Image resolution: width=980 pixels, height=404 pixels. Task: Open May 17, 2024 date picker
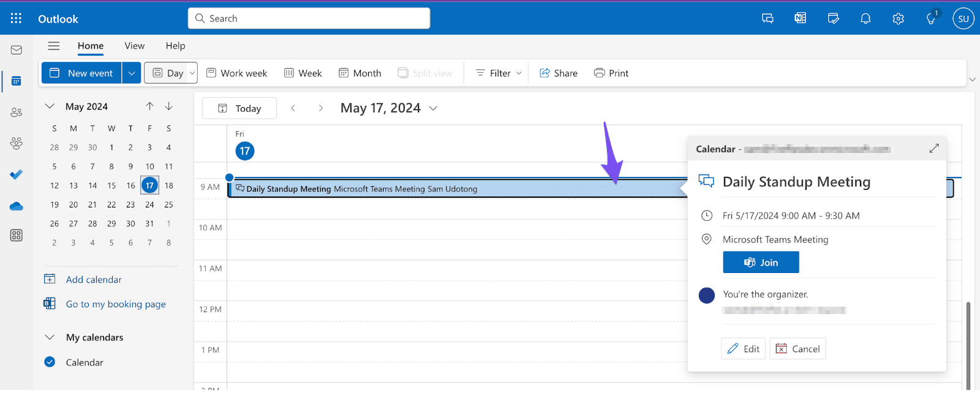(389, 108)
